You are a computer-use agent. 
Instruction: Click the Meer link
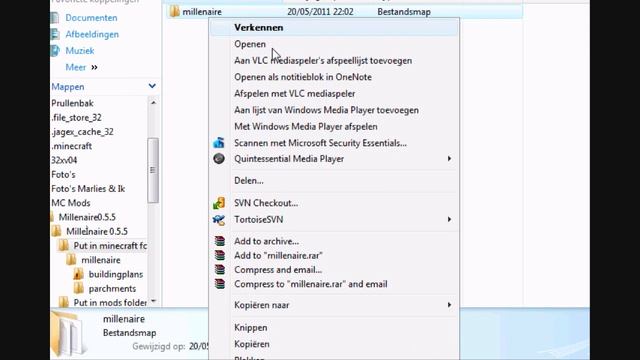click(76, 67)
